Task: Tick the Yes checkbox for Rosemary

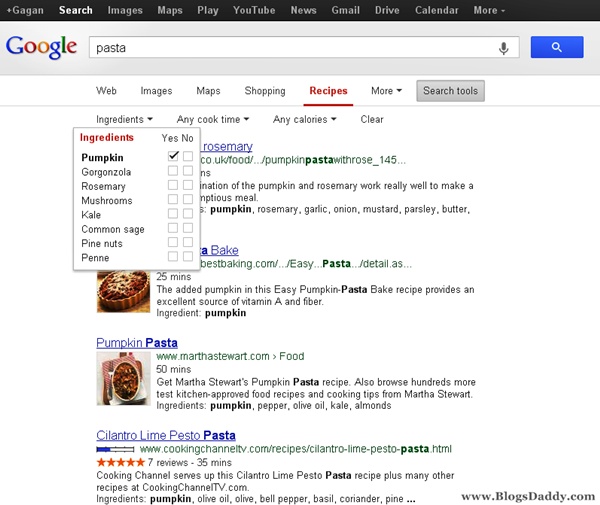Action: pyautogui.click(x=173, y=185)
